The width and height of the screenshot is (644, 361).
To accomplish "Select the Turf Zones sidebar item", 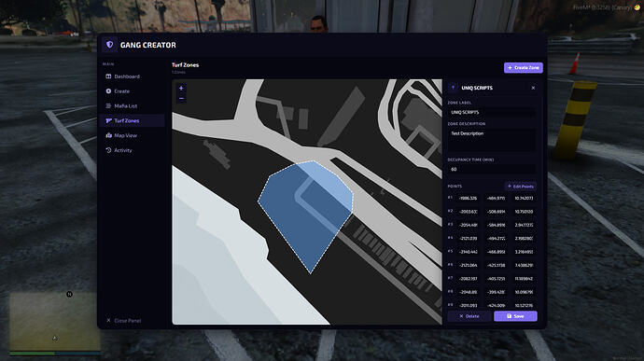I will [132, 120].
